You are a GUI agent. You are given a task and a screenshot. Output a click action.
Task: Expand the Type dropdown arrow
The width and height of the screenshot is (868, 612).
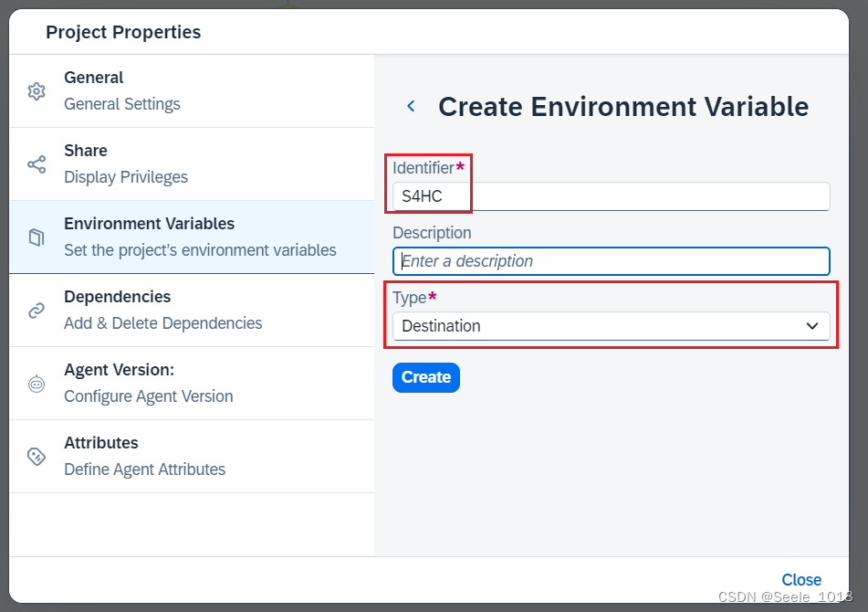click(x=812, y=326)
